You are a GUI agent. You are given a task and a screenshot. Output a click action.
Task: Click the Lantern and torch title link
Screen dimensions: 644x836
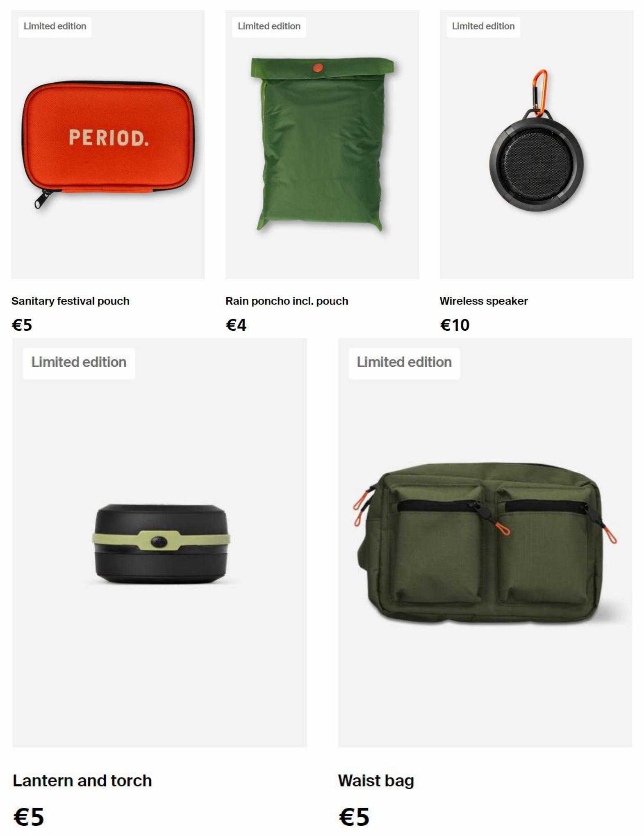click(x=82, y=781)
